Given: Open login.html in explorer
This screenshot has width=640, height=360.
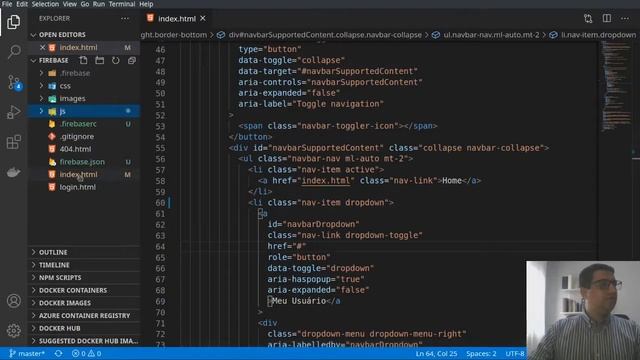Looking at the screenshot, I should pos(78,187).
